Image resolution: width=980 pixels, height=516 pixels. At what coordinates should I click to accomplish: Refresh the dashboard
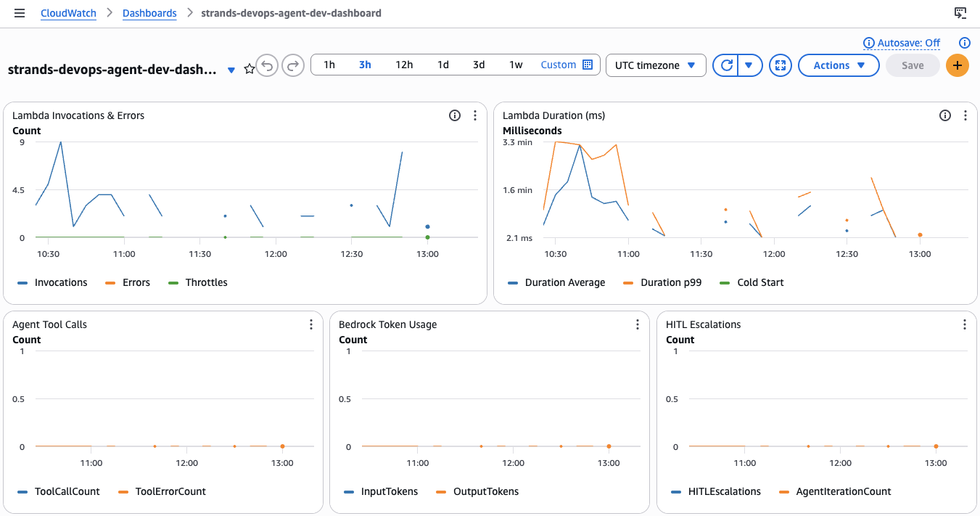(725, 65)
